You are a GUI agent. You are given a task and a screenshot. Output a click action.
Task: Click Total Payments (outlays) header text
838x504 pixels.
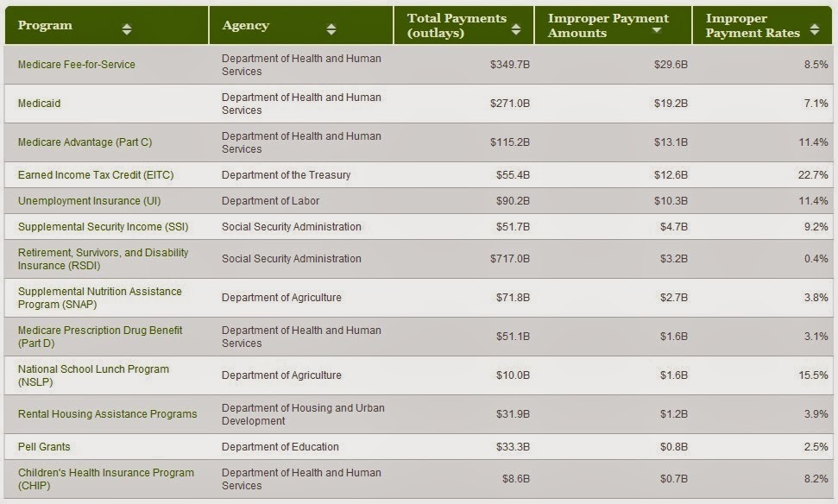pos(457,25)
